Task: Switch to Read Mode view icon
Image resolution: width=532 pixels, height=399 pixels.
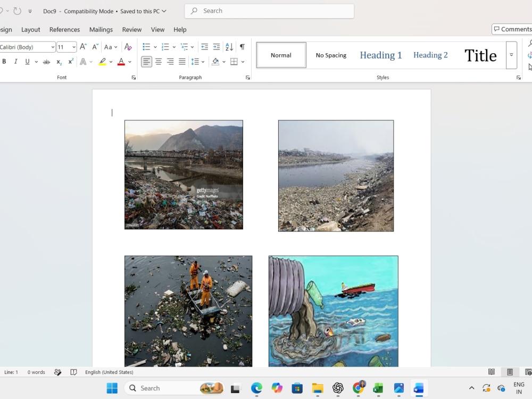Action: pos(491,372)
